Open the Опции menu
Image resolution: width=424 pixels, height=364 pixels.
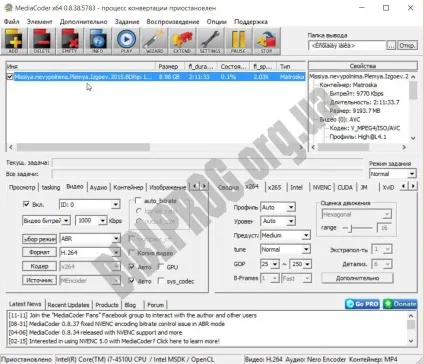click(217, 22)
